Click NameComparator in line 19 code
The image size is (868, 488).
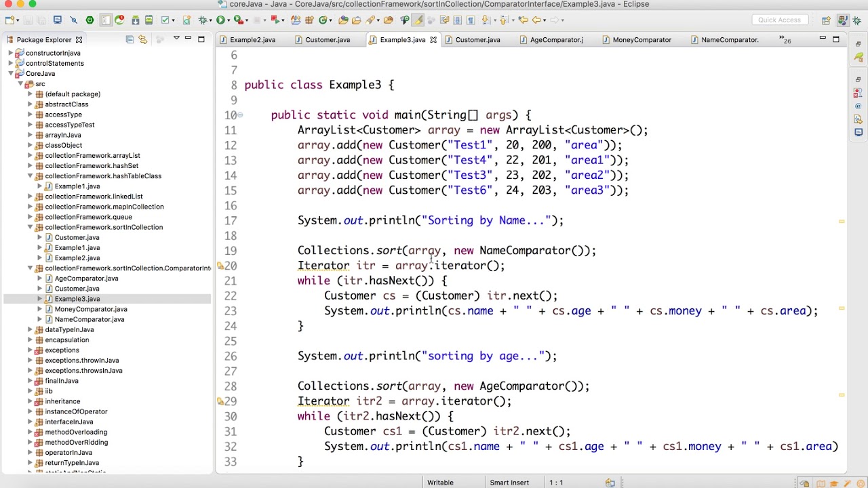coord(526,251)
